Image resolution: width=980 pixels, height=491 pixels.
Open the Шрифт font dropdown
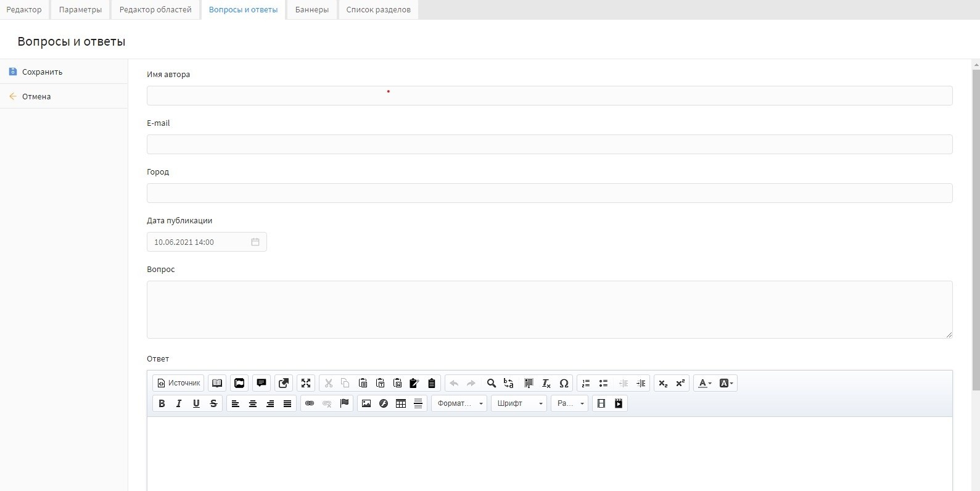519,403
